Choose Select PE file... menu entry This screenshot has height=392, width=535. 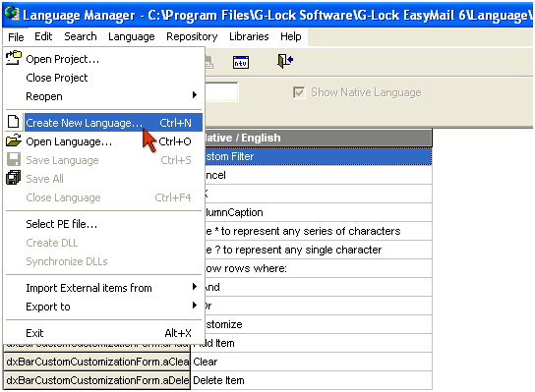tap(103, 224)
